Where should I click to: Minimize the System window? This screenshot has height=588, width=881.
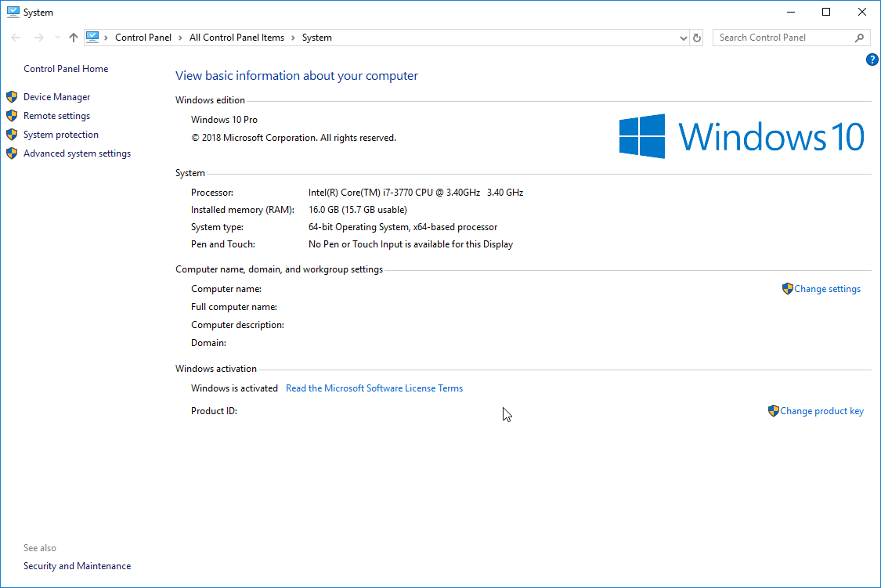[790, 12]
